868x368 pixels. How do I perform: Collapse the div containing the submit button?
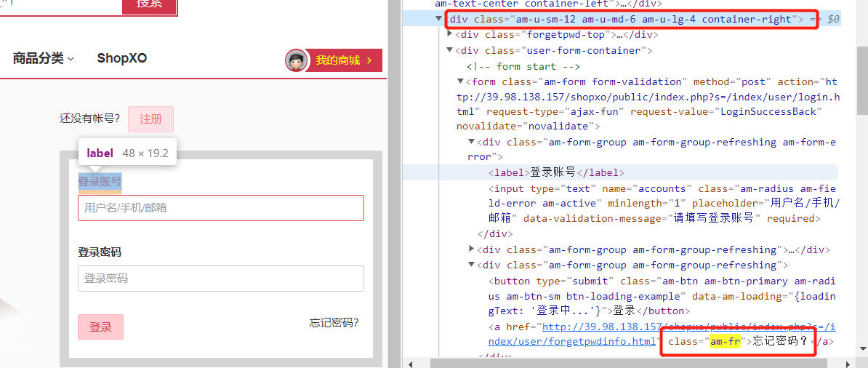tap(472, 265)
